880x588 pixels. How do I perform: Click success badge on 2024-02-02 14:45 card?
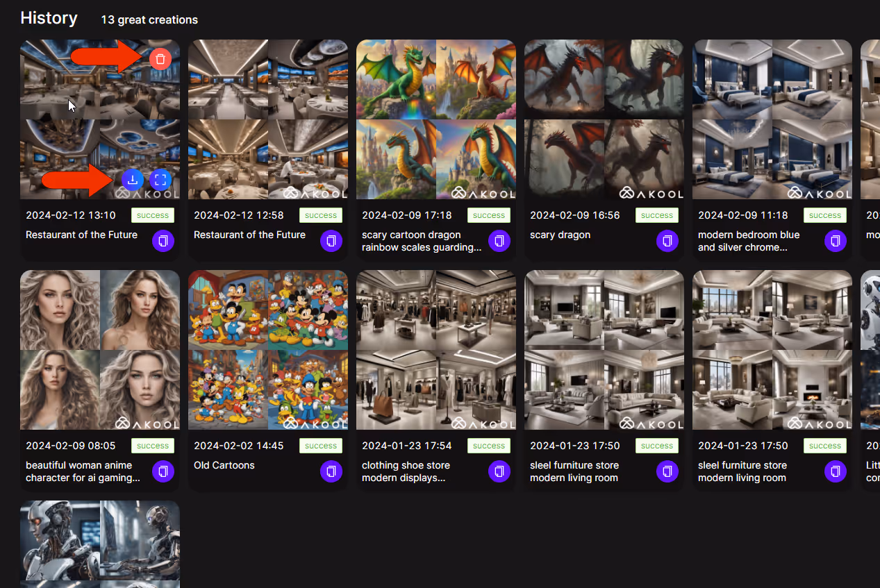(321, 446)
